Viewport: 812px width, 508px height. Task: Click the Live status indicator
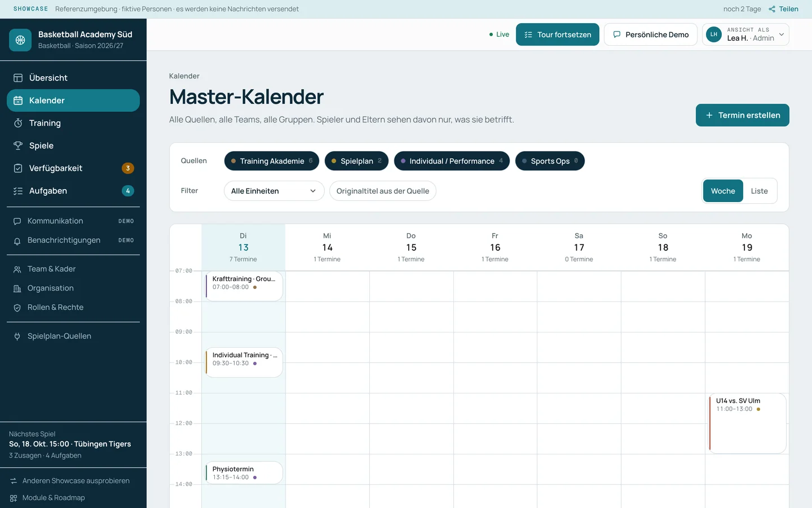point(499,34)
